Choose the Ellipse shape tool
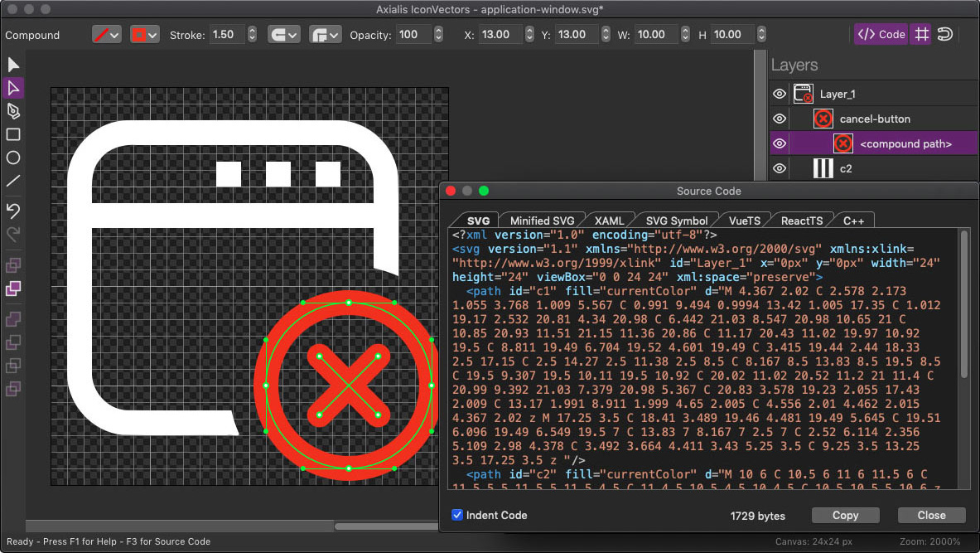The image size is (980, 553). pos(13,158)
